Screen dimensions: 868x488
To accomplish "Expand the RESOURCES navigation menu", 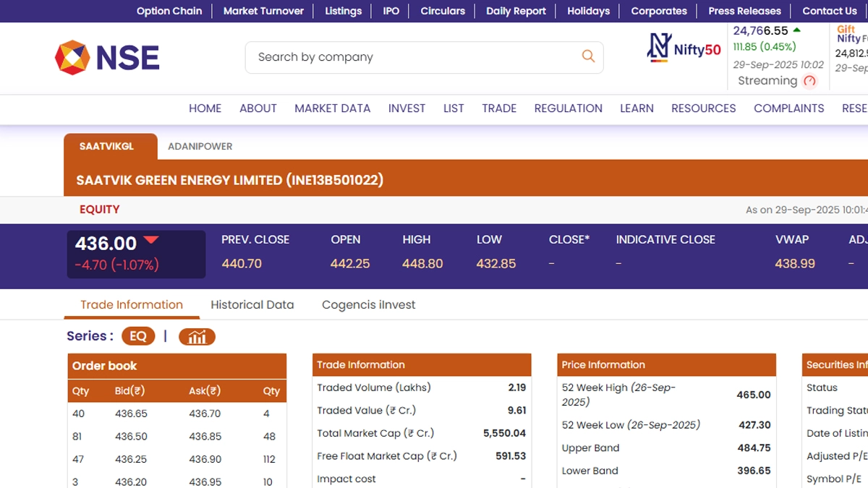I will click(703, 108).
